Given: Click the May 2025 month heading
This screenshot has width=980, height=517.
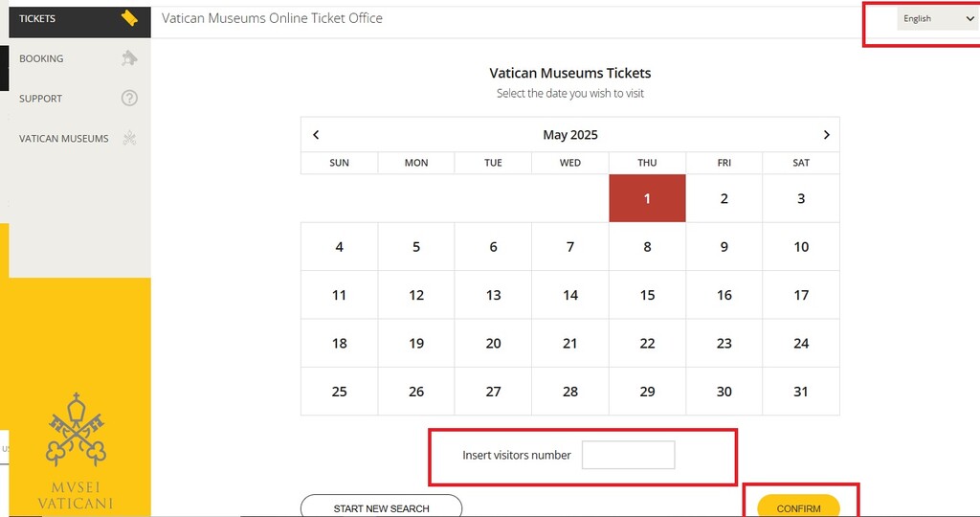Looking at the screenshot, I should coord(570,134).
